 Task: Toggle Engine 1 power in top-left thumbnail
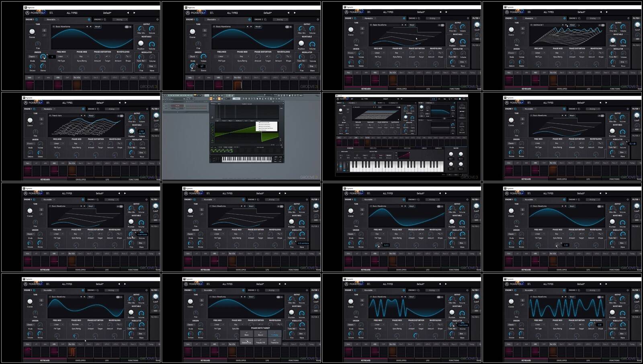click(x=89, y=19)
